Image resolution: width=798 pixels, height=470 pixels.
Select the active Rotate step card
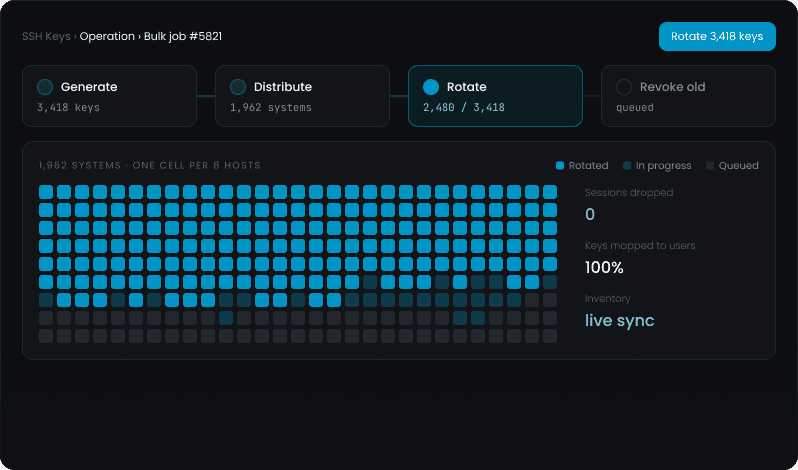pos(495,96)
